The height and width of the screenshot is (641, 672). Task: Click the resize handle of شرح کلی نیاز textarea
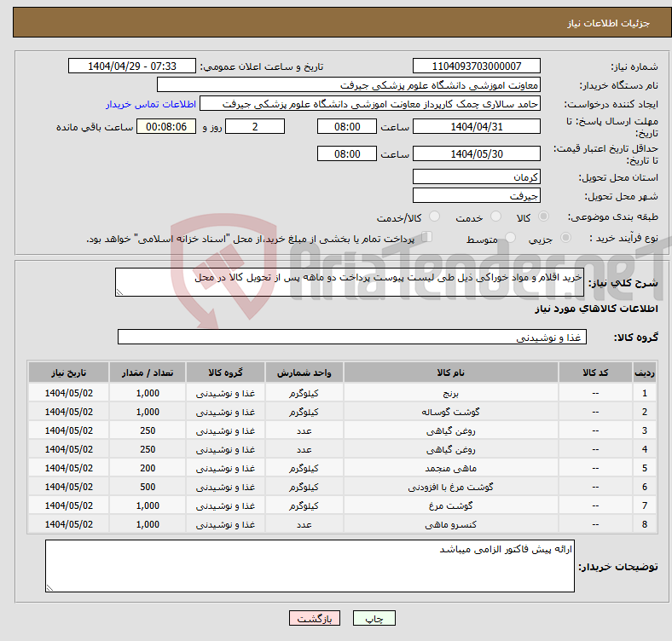pos(119,292)
